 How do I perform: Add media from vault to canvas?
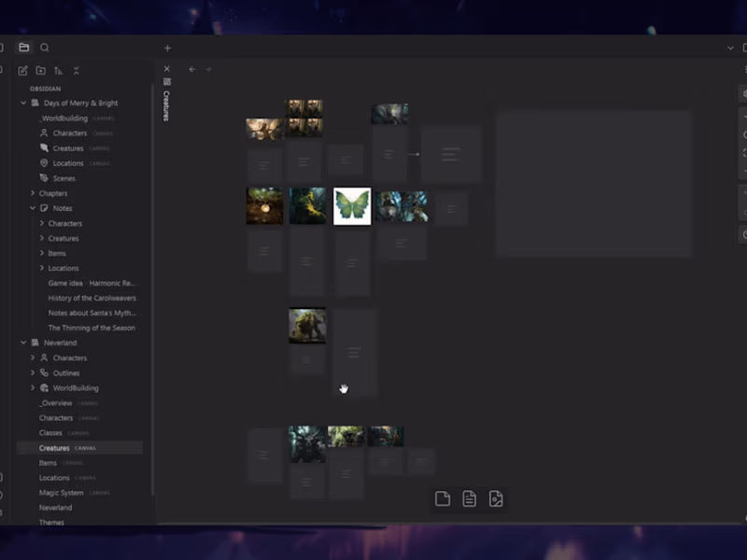496,498
